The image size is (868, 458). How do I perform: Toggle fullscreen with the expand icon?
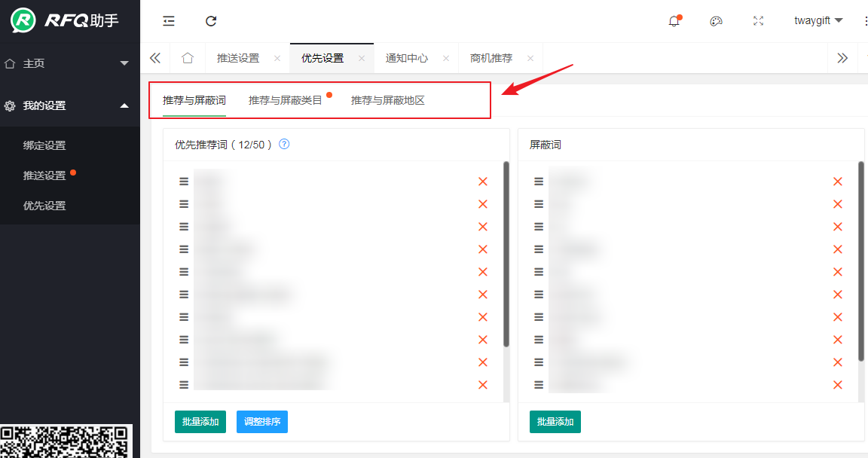[x=758, y=21]
